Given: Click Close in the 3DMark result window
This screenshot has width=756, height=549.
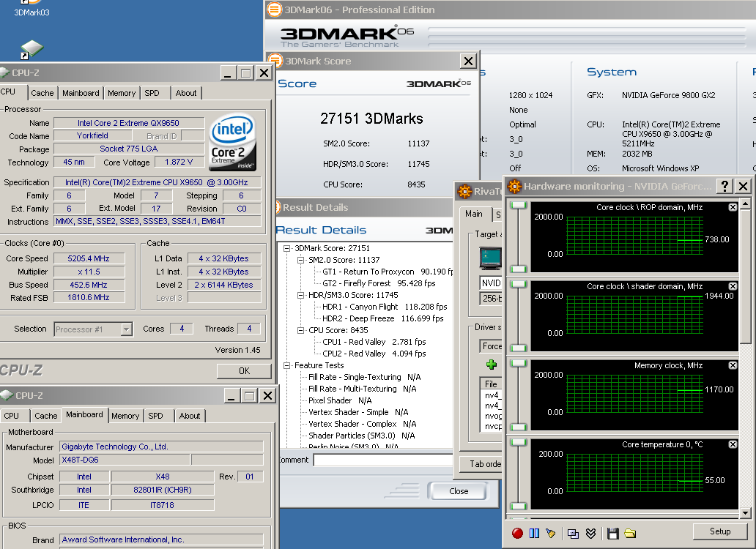Looking at the screenshot, I should tap(459, 491).
